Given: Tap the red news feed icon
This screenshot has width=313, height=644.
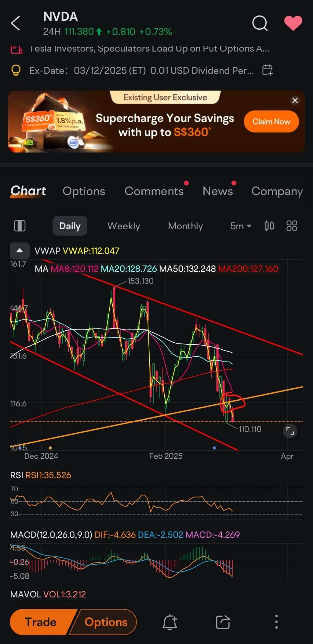Looking at the screenshot, I should point(16,49).
